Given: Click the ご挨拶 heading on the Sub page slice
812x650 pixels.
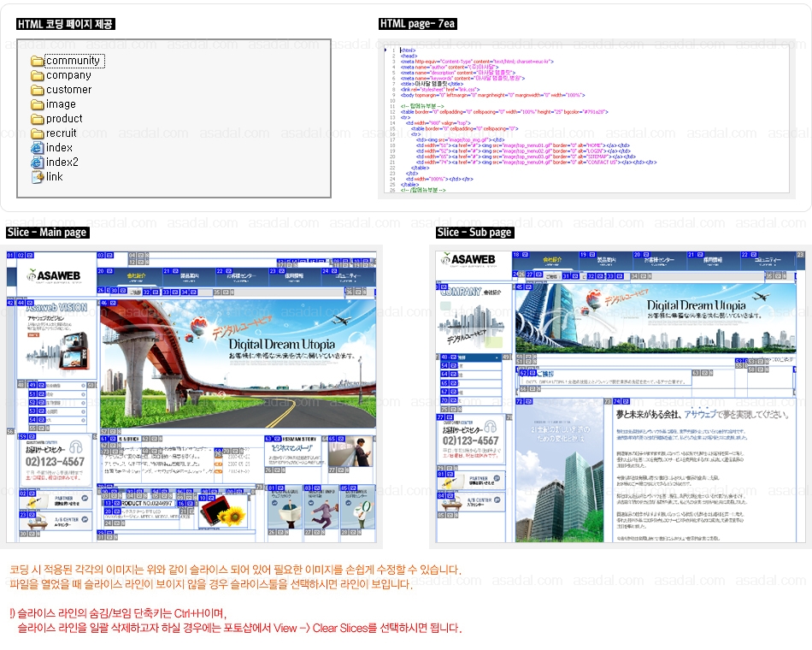Looking at the screenshot, I should [x=544, y=373].
